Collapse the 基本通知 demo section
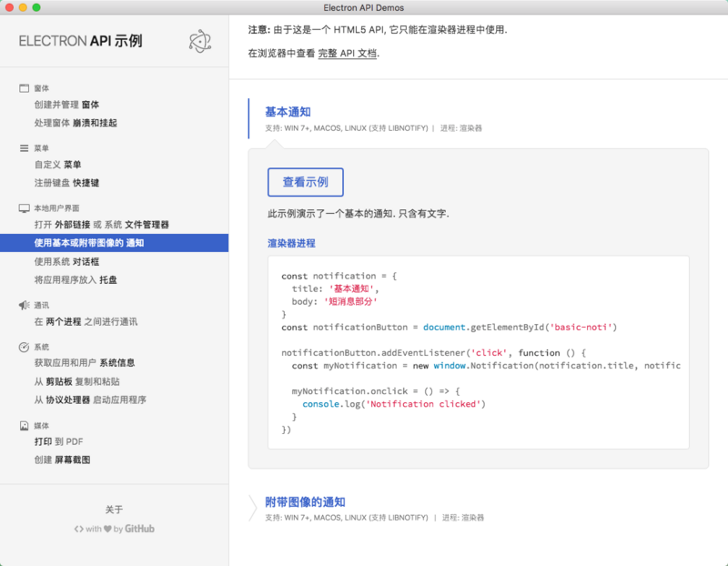728x566 pixels. pyautogui.click(x=288, y=112)
